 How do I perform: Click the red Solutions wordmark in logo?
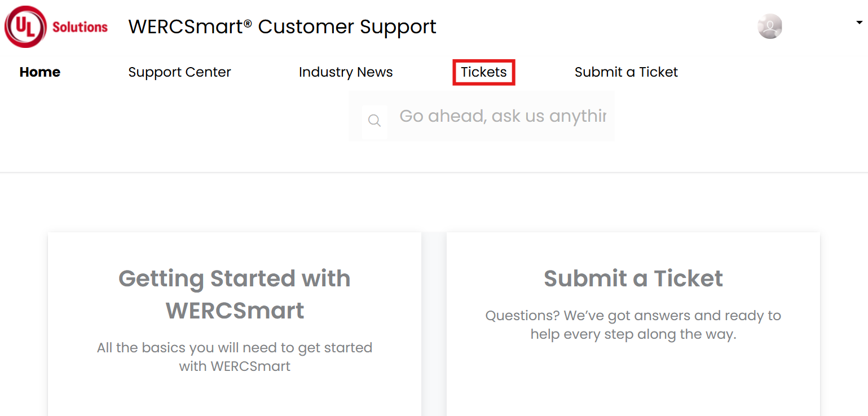click(x=80, y=26)
